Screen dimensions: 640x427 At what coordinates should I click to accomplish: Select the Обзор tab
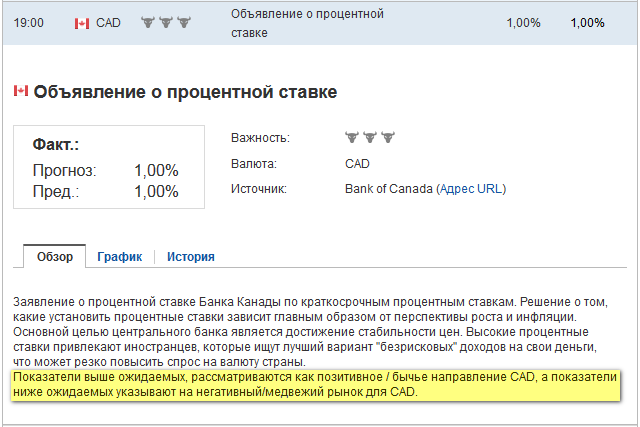(x=55, y=257)
